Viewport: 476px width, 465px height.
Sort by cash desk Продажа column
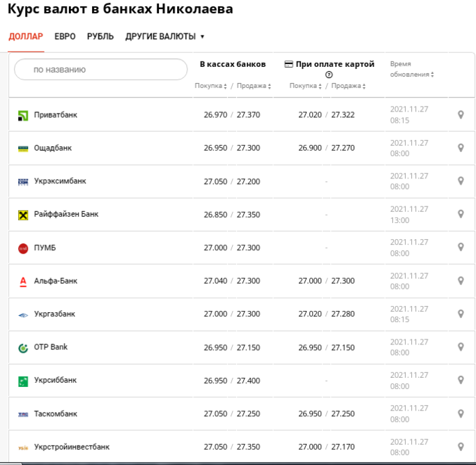click(254, 86)
